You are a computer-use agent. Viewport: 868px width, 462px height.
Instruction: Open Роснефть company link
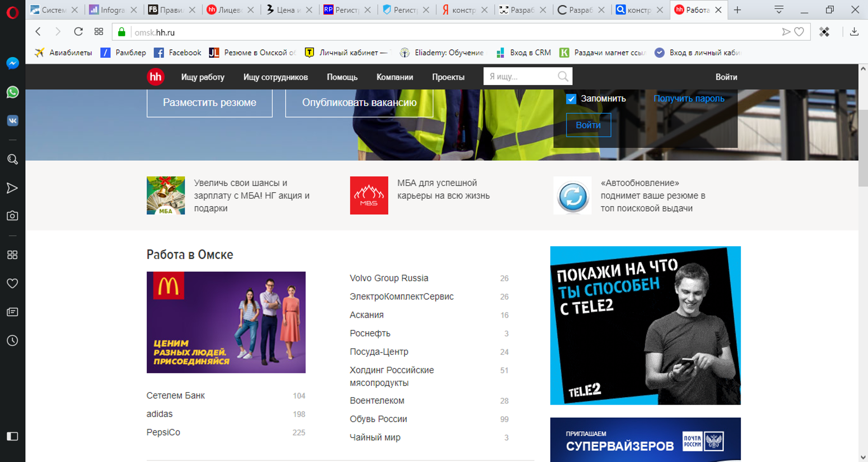370,333
